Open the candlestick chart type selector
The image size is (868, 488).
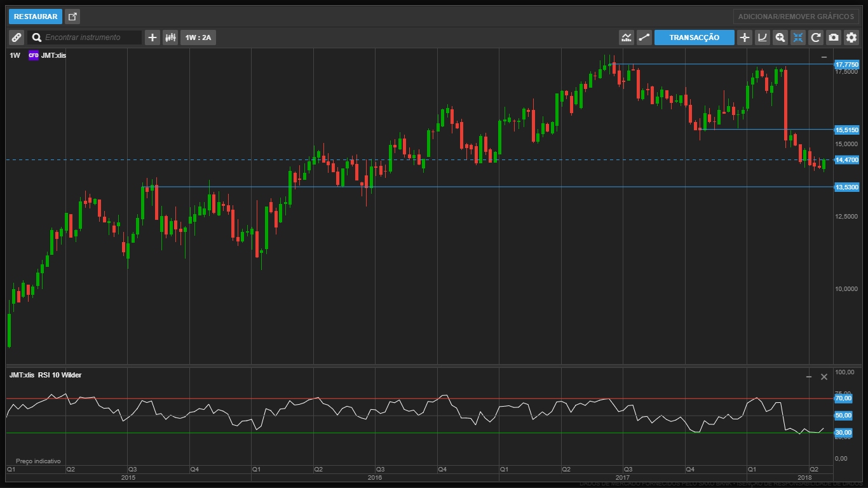(x=170, y=37)
